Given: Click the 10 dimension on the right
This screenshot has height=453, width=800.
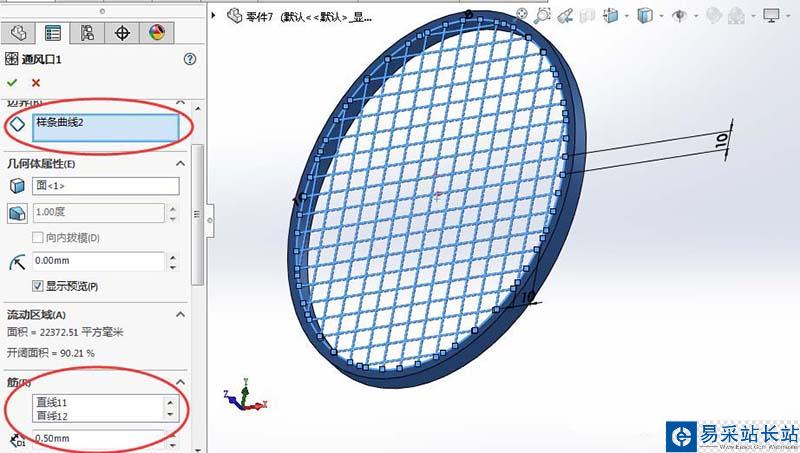Looking at the screenshot, I should (722, 140).
